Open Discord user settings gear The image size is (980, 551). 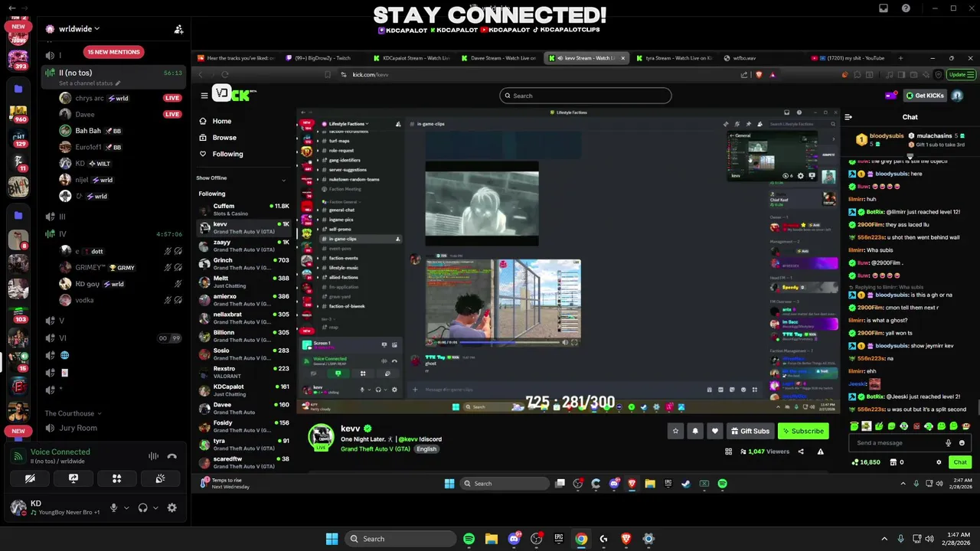[x=171, y=507]
